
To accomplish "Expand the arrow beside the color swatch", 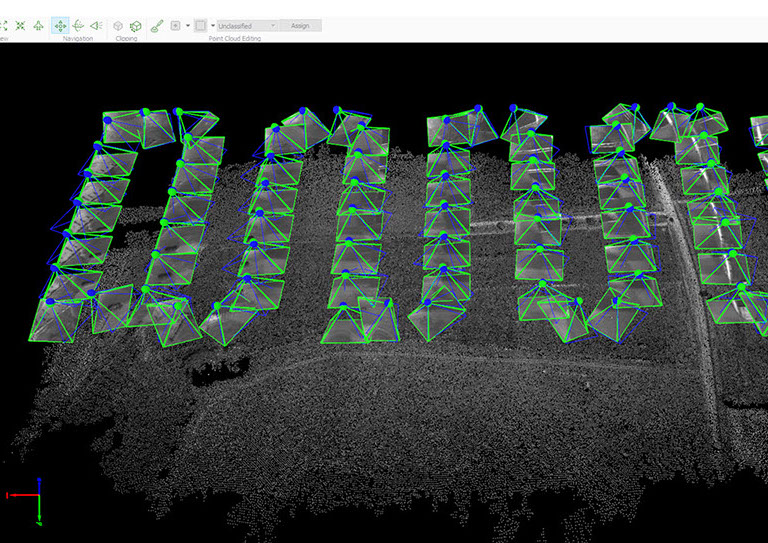I will coord(212,25).
